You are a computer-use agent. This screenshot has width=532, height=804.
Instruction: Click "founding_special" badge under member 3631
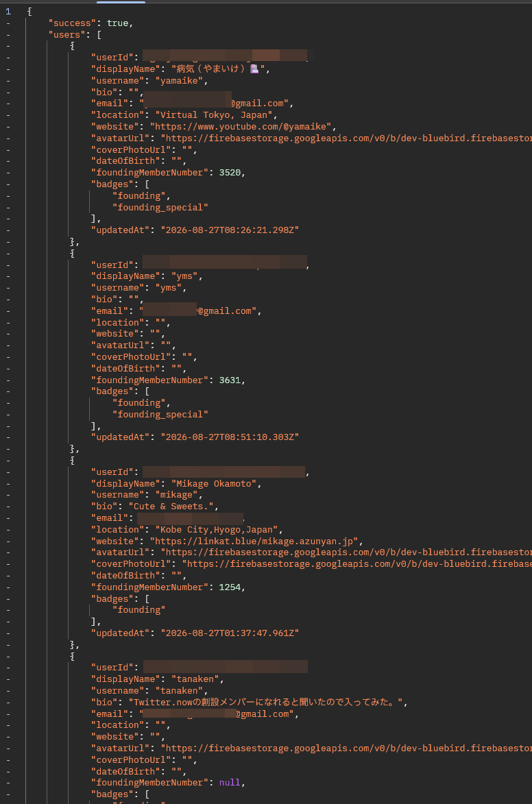(160, 414)
